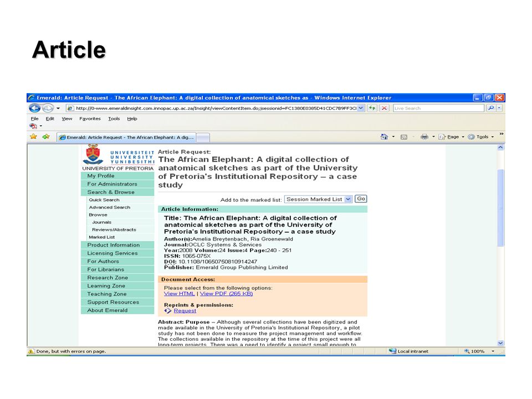Click the page scrollbar up arrow
532x399 pixels.
coord(500,147)
